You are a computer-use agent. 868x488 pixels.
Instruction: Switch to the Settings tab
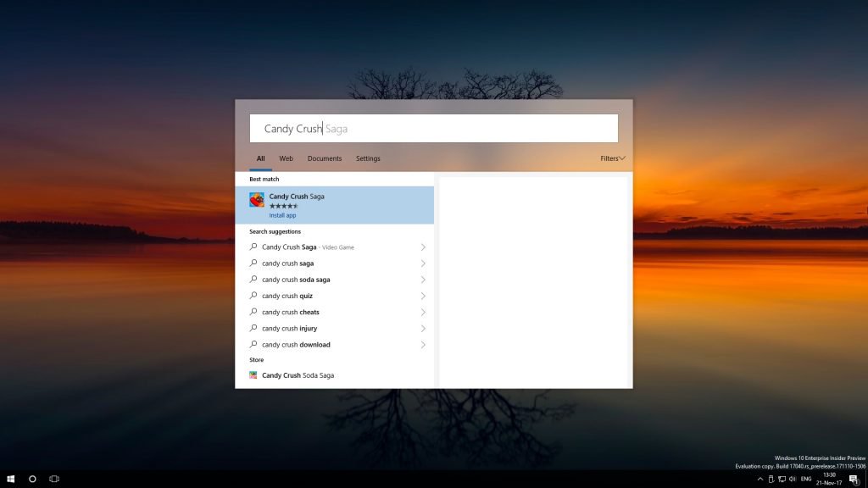368,158
